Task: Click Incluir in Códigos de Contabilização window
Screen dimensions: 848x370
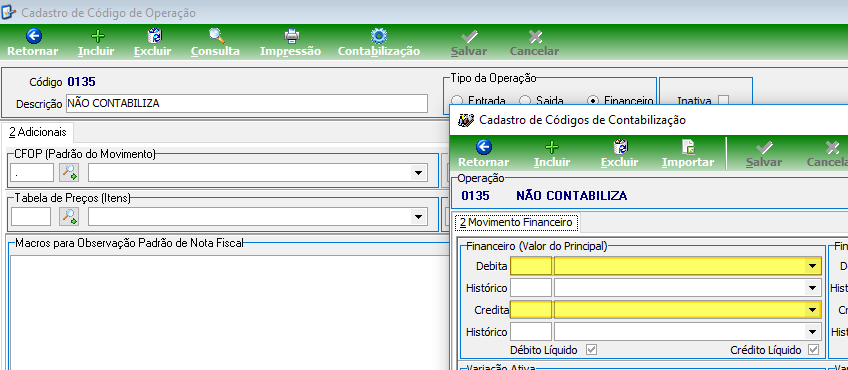Action: pyautogui.click(x=552, y=154)
